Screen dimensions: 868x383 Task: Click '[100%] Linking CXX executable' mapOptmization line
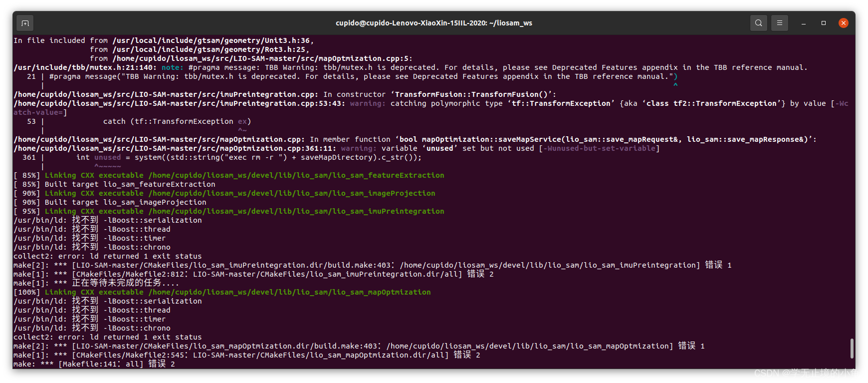tap(222, 292)
